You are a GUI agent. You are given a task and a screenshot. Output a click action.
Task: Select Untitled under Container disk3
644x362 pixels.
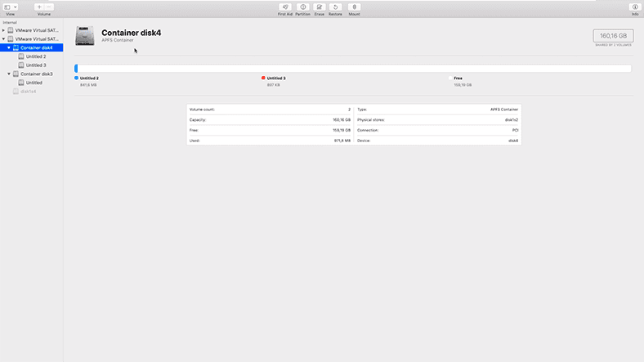(34, 83)
